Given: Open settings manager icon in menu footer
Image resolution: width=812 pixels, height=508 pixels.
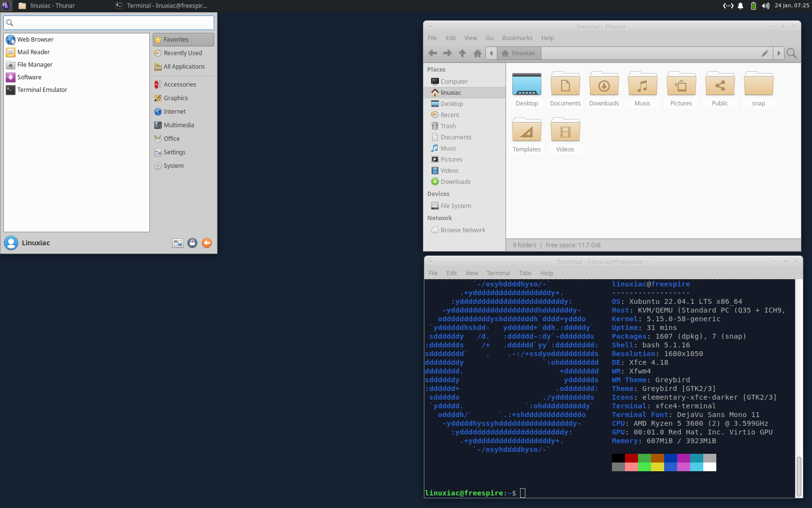Looking at the screenshot, I should pyautogui.click(x=178, y=243).
